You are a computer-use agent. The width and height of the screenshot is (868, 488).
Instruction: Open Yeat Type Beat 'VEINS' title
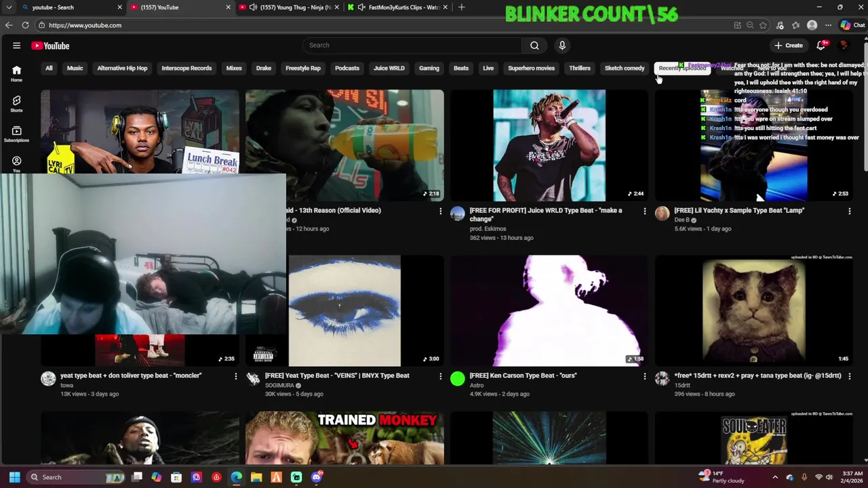pyautogui.click(x=337, y=375)
